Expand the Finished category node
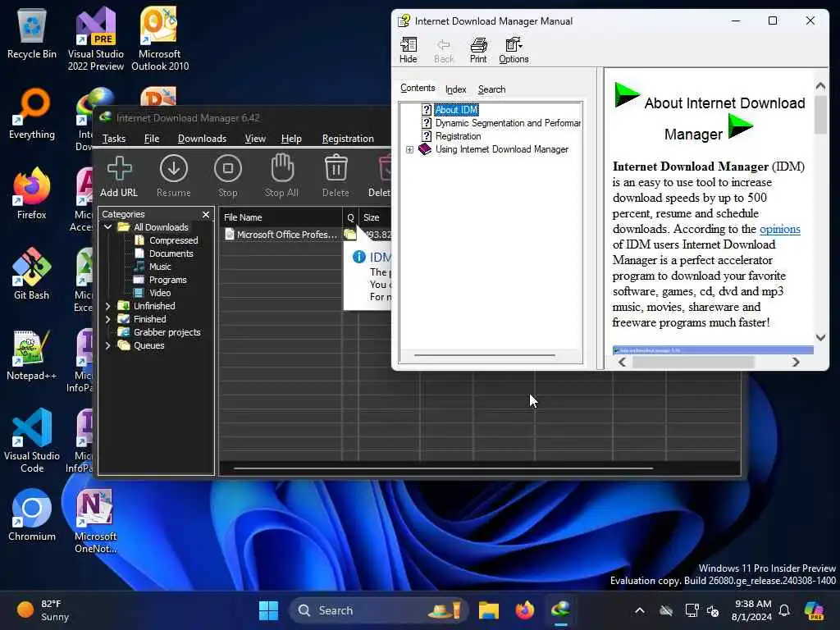This screenshot has width=840, height=630. 107,319
